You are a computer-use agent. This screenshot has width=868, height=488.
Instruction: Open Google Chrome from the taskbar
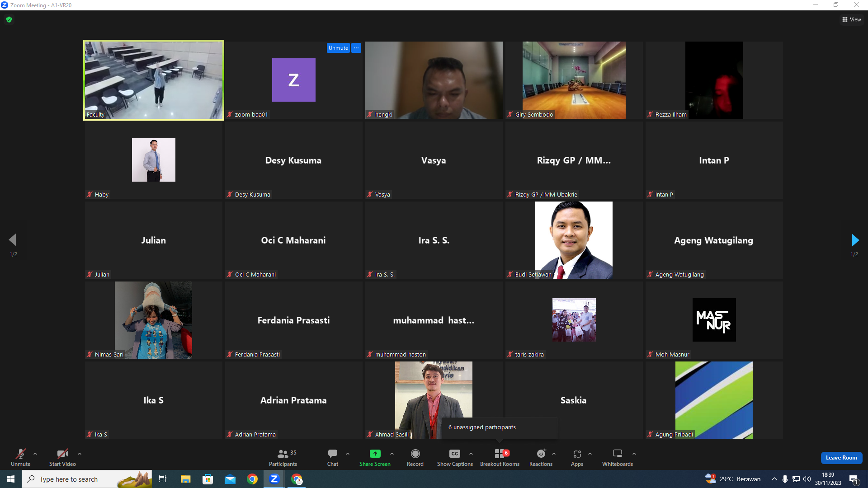(252, 479)
